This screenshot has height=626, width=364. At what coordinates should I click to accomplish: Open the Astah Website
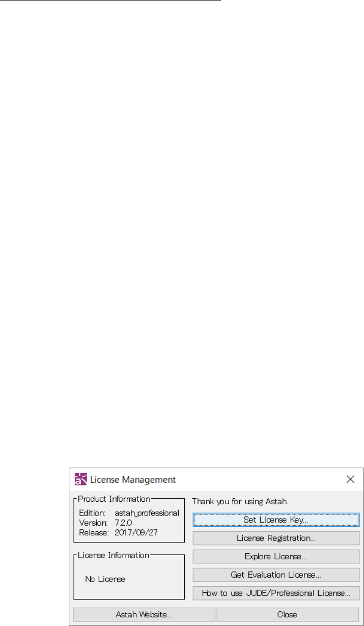click(x=145, y=614)
